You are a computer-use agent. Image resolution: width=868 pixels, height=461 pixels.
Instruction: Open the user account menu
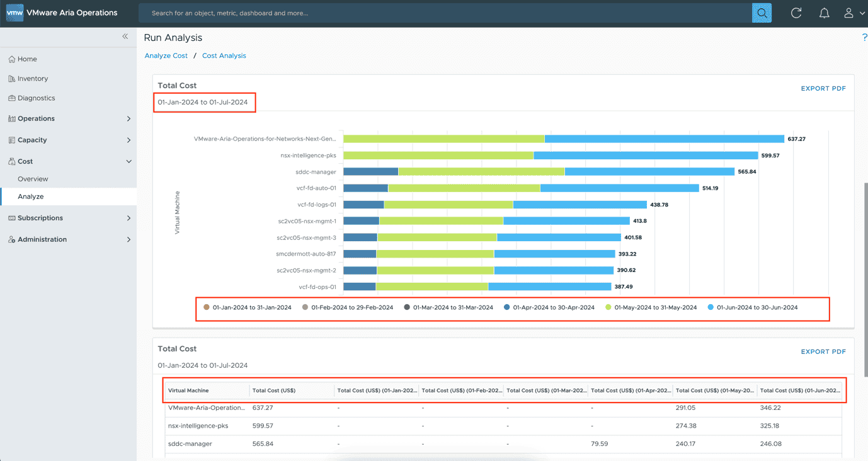coord(854,13)
